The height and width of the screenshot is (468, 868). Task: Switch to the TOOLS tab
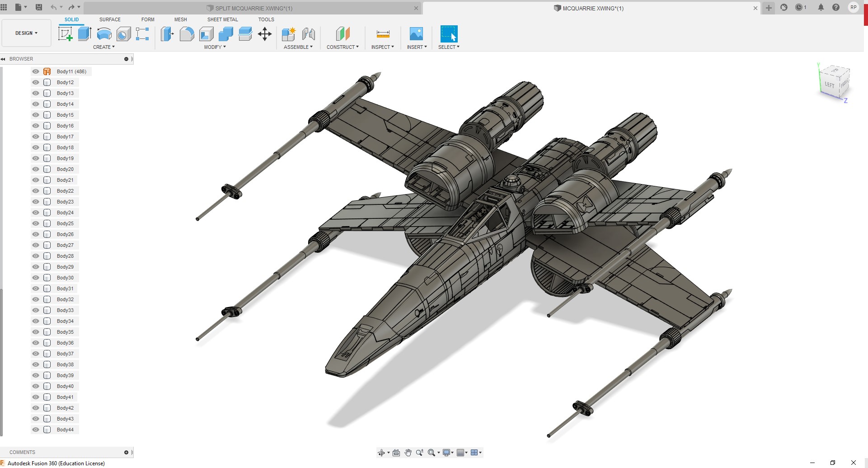click(266, 19)
